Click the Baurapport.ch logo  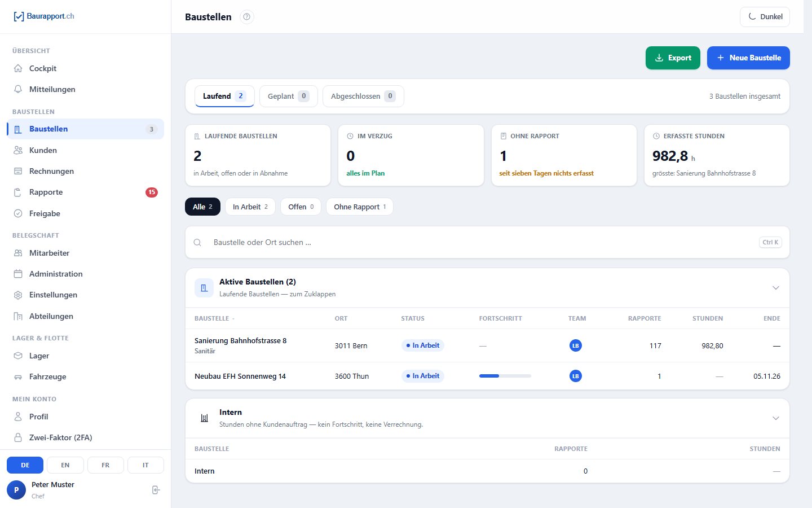[x=44, y=16]
